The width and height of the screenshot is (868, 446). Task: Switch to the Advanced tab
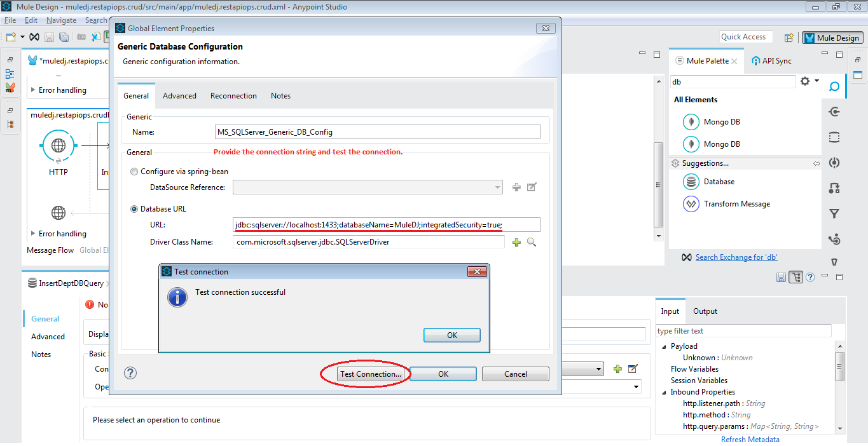[179, 95]
